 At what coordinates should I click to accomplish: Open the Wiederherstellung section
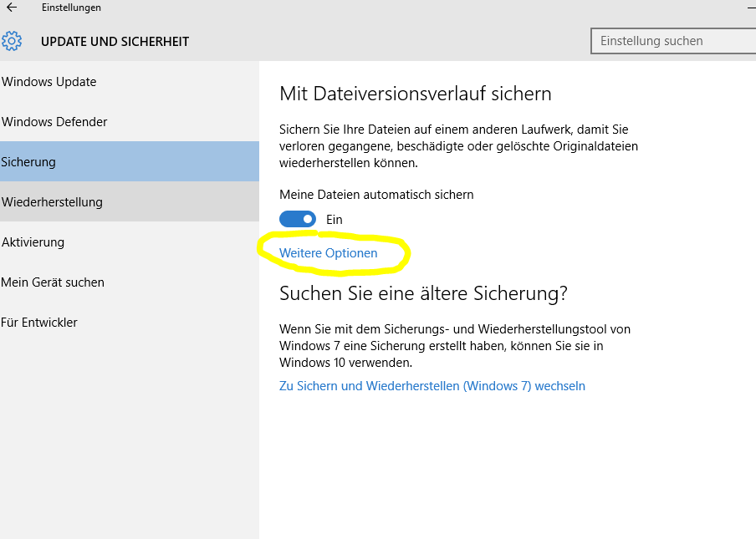[x=130, y=201]
